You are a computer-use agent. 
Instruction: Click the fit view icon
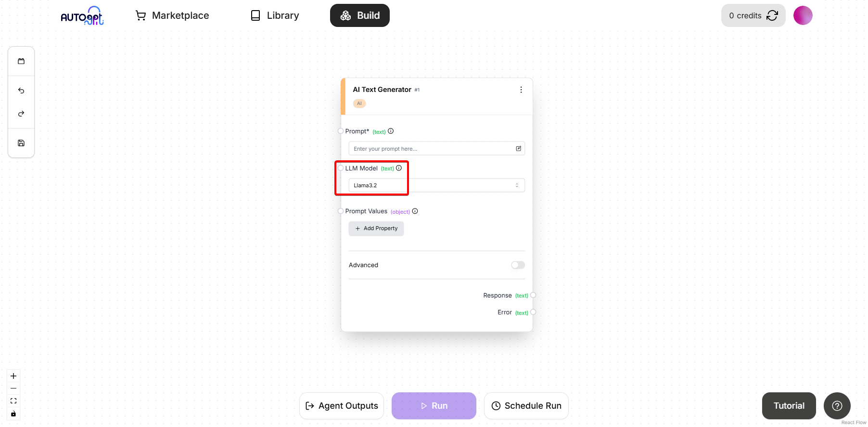coord(13,401)
